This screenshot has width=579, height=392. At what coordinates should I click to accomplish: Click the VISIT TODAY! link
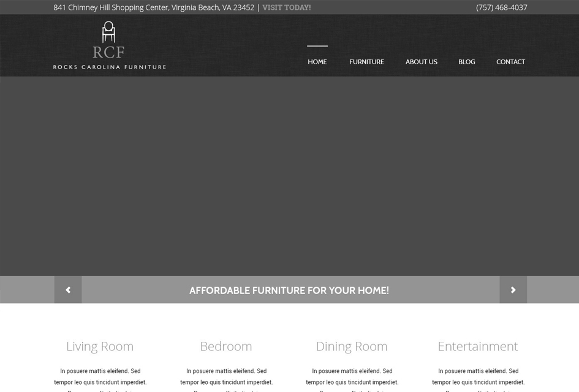click(286, 7)
